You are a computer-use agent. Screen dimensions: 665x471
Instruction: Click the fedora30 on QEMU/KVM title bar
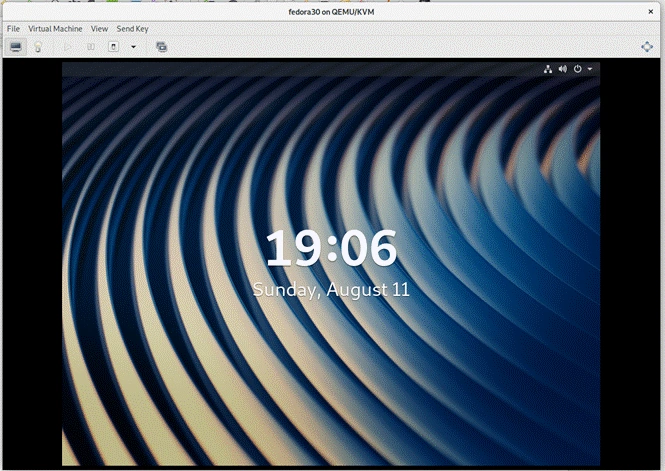(x=331, y=12)
